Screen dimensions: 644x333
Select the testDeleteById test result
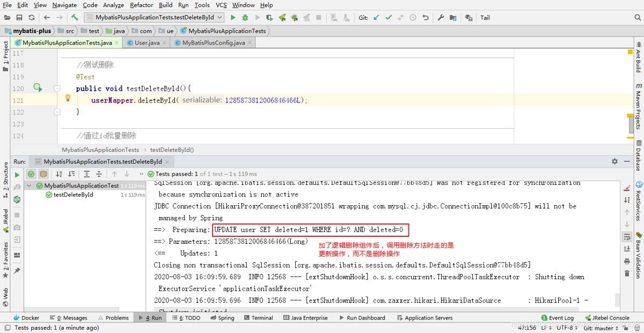coord(73,195)
